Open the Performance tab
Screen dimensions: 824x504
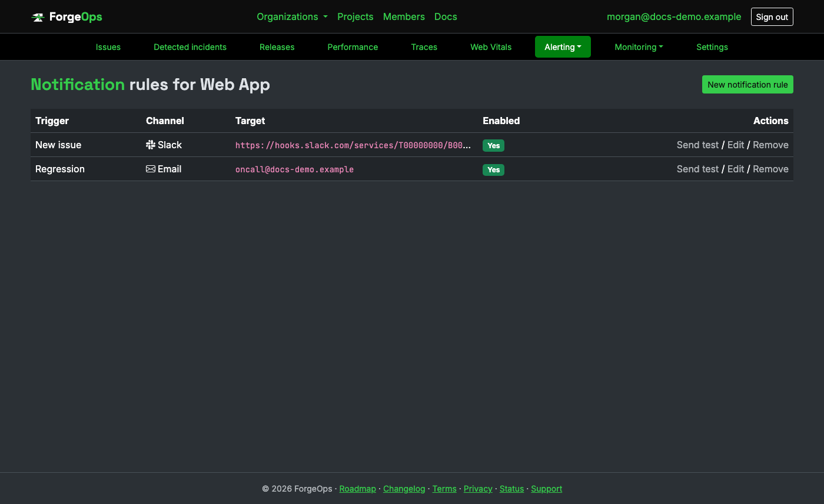(353, 47)
